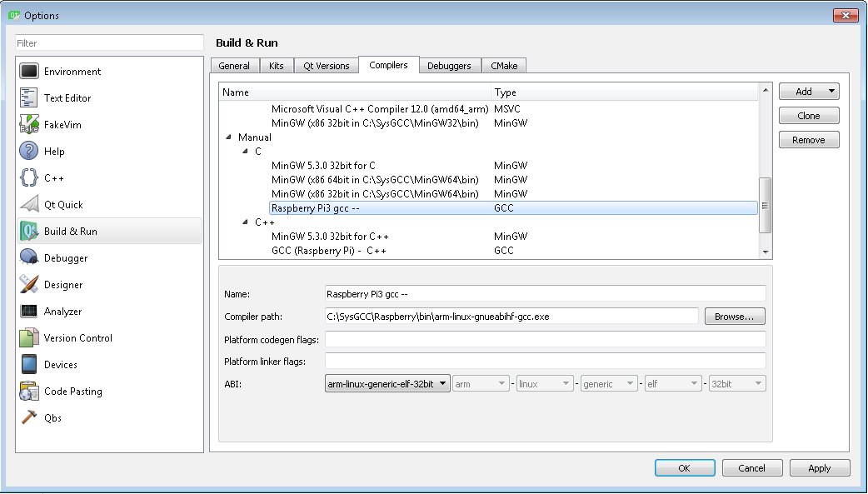Select the Designer brush icon
This screenshot has height=494, width=868.
tap(29, 285)
